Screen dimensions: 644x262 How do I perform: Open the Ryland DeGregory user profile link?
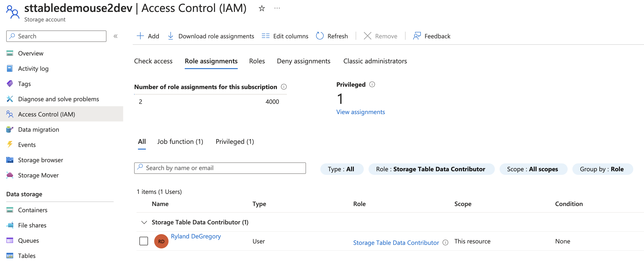click(196, 236)
